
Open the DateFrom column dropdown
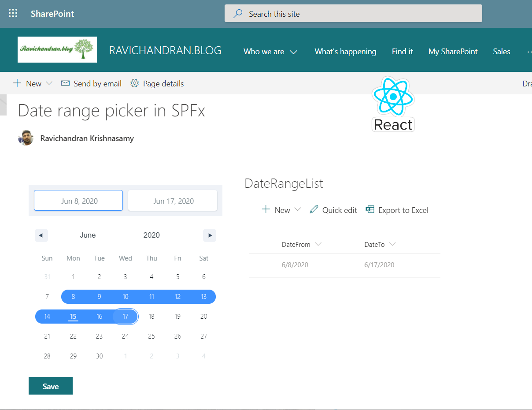tap(318, 244)
